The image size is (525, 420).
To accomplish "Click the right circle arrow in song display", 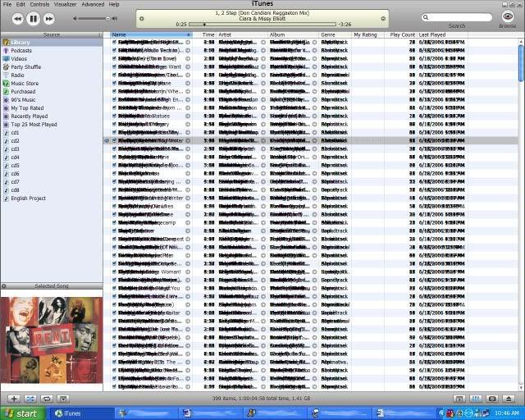I will (383, 19).
